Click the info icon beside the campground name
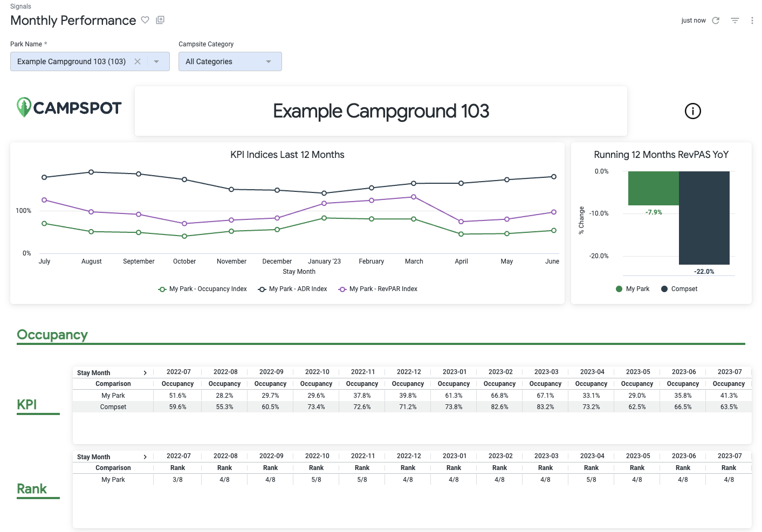Image resolution: width=762 pixels, height=532 pixels. [x=692, y=111]
